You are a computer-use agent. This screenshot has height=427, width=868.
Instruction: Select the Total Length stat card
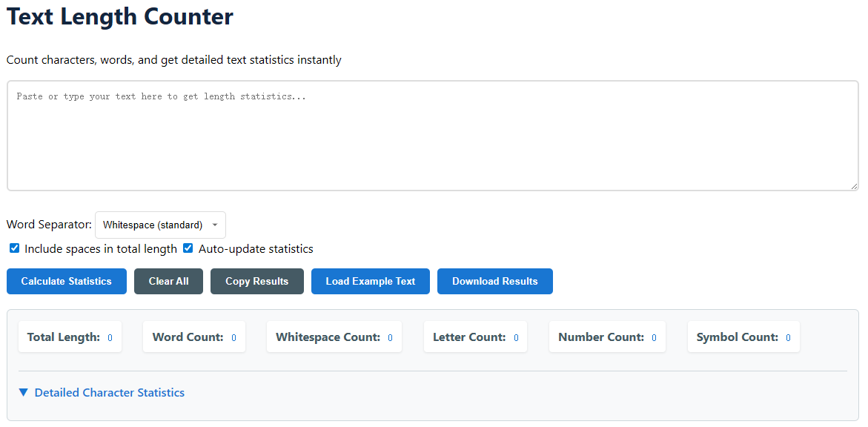[x=70, y=337]
